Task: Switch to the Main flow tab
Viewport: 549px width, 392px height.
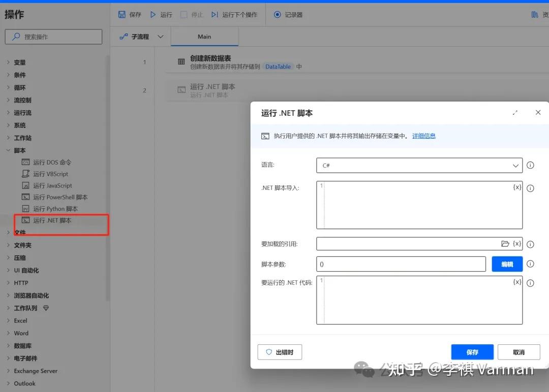Action: click(204, 37)
